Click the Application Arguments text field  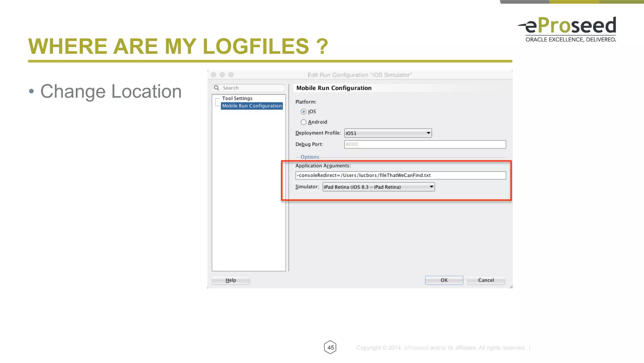401,175
